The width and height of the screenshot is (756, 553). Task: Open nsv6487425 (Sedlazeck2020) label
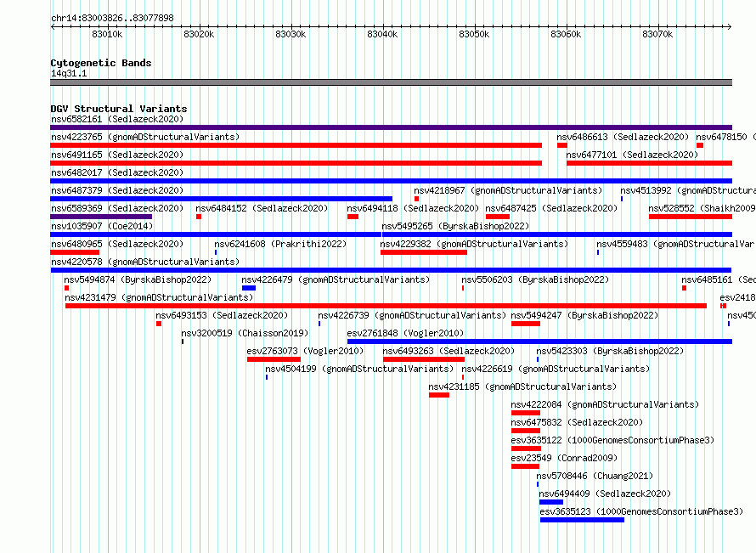[551, 208]
